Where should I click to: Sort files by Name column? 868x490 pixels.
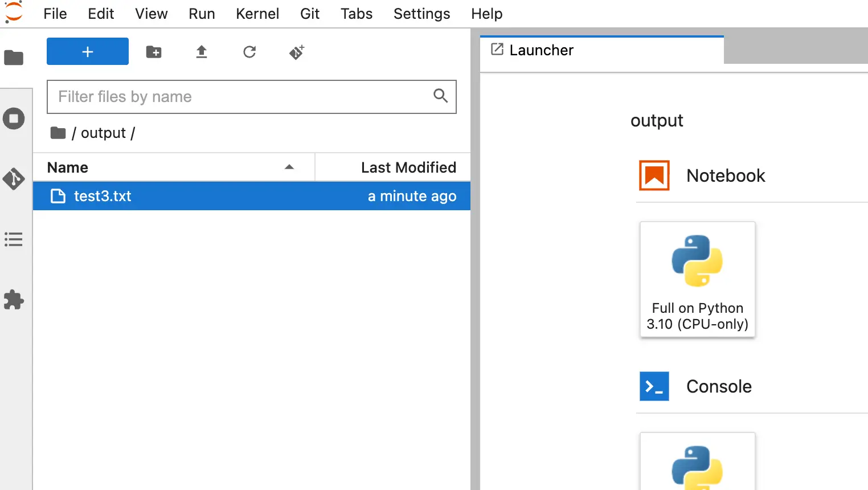pyautogui.click(x=174, y=168)
